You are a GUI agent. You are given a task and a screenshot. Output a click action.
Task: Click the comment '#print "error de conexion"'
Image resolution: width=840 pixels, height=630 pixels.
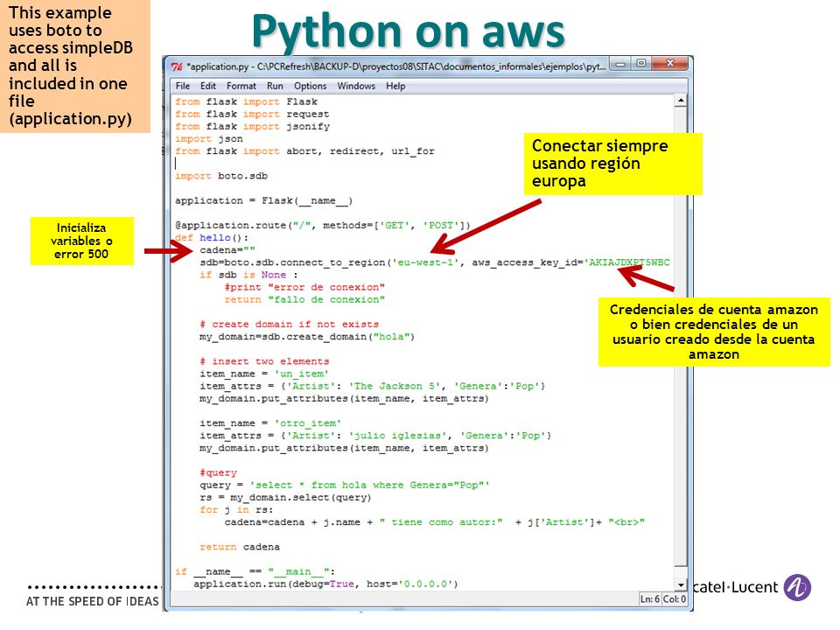(304, 287)
